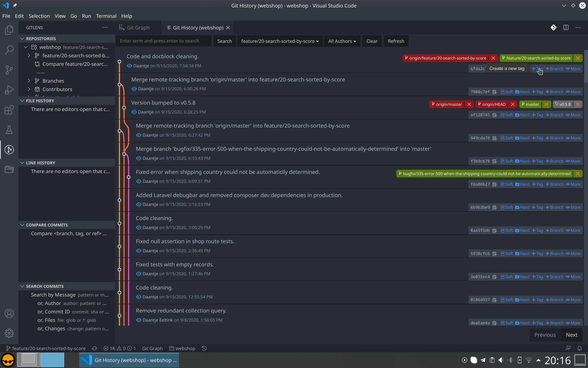Toggle eye icon for 12:55:54 PM commit
This screenshot has height=368, width=588.
(x=138, y=297)
